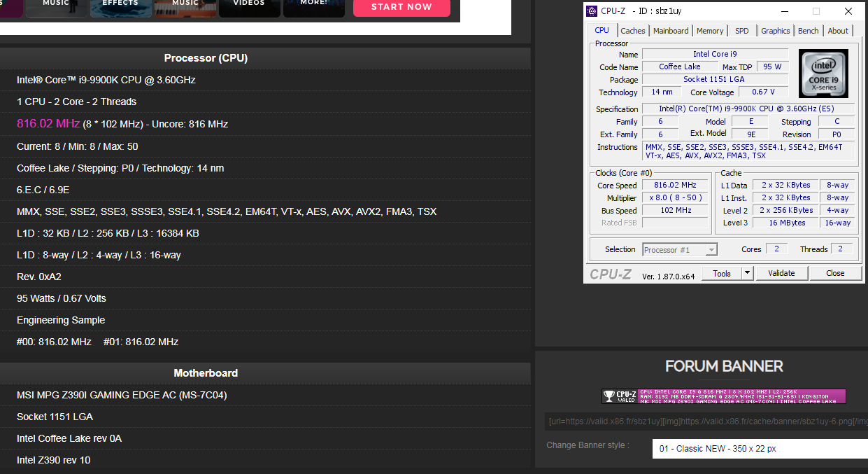The image size is (868, 474).
Task: Click the CPU-Z app icon in title bar
Action: [592, 11]
